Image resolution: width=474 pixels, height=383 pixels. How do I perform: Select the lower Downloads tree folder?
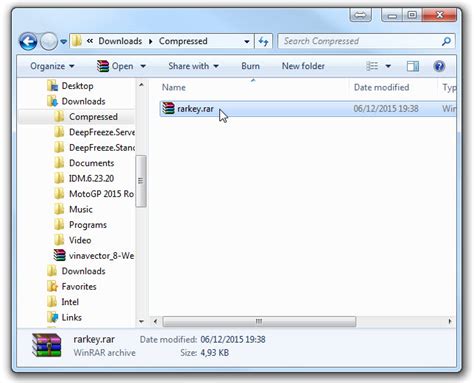pos(83,271)
